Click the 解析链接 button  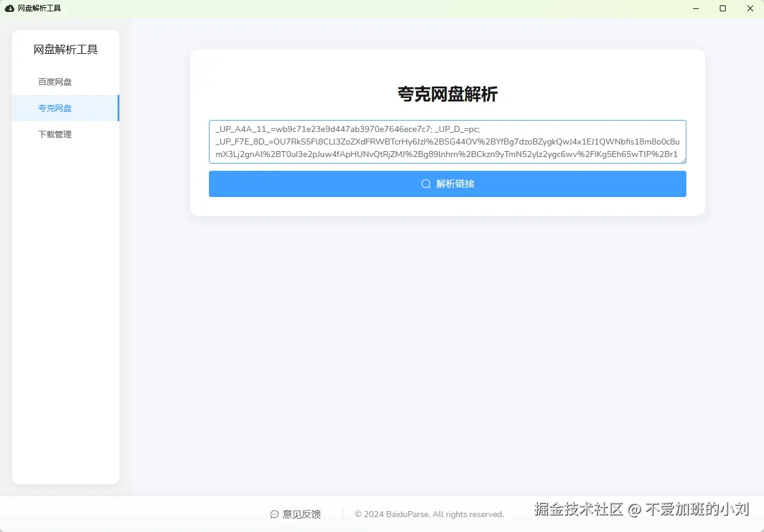click(x=448, y=184)
